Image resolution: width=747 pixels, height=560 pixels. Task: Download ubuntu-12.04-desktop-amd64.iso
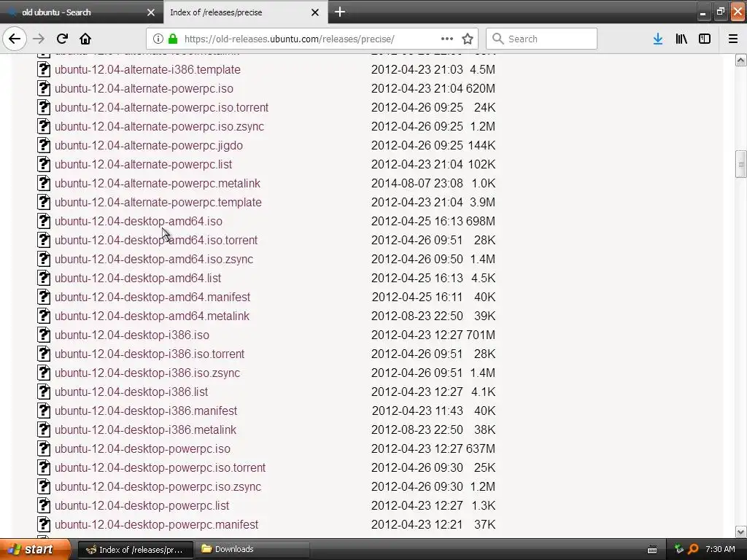[x=139, y=222]
